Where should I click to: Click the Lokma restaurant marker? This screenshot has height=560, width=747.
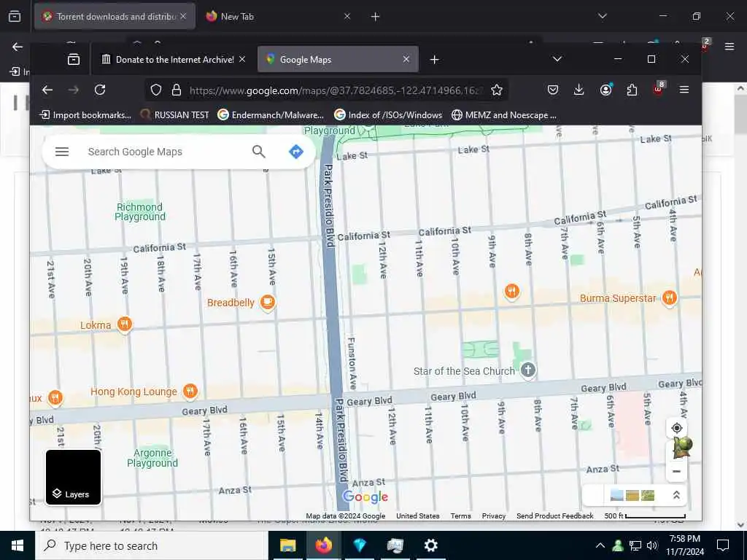tap(124, 324)
